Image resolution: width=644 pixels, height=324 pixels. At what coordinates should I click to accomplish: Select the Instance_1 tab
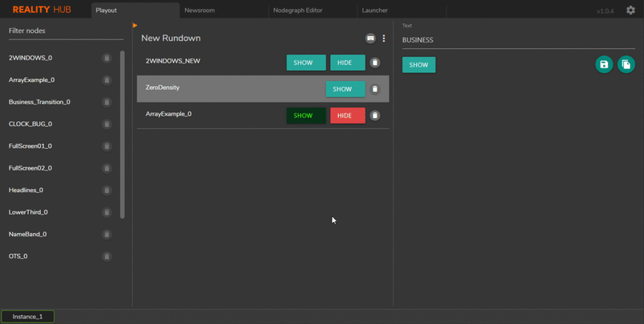(27, 317)
